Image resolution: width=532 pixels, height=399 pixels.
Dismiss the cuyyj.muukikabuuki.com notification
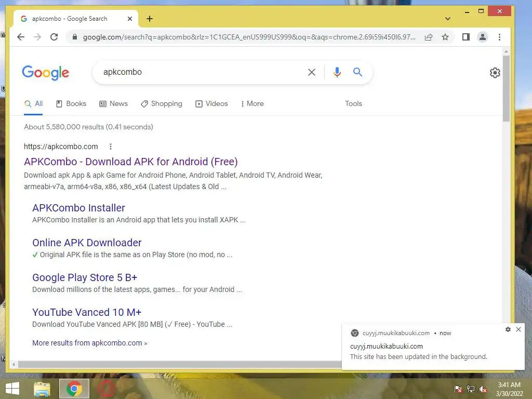tap(518, 329)
